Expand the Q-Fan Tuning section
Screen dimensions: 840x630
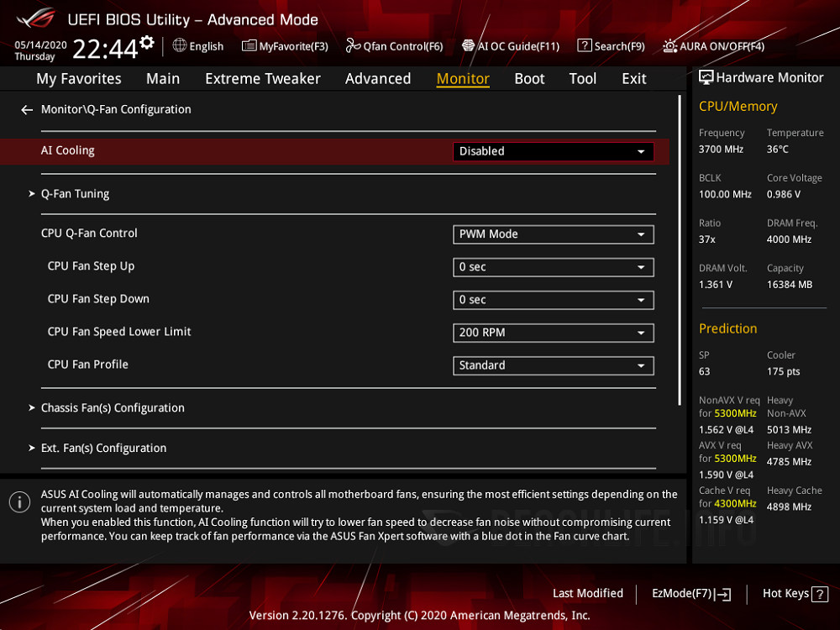(x=75, y=193)
